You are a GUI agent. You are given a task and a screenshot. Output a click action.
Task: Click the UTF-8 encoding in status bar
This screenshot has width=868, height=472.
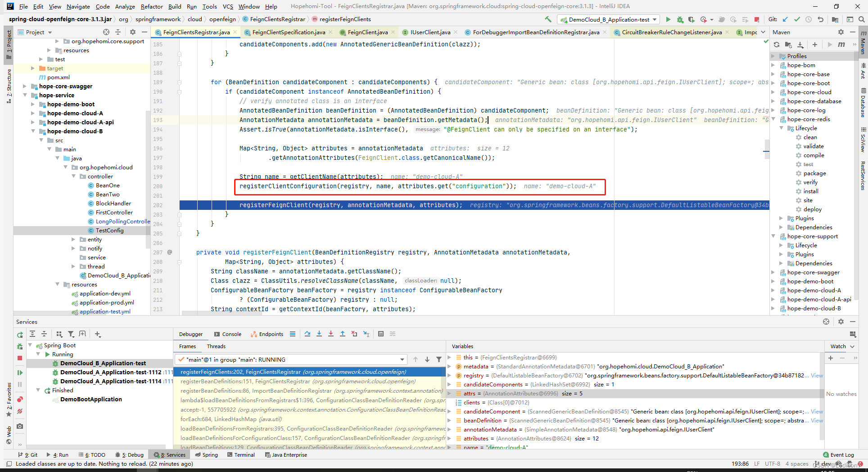click(x=772, y=463)
